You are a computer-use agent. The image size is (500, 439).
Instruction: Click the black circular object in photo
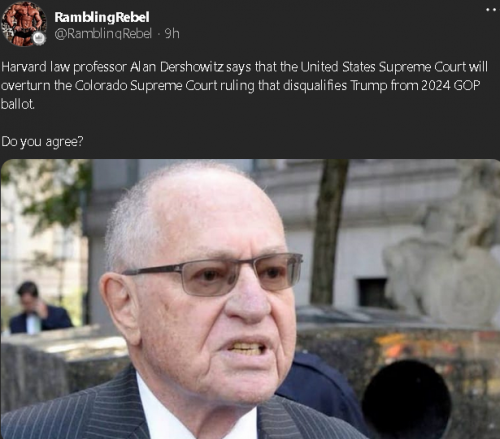click(x=407, y=399)
